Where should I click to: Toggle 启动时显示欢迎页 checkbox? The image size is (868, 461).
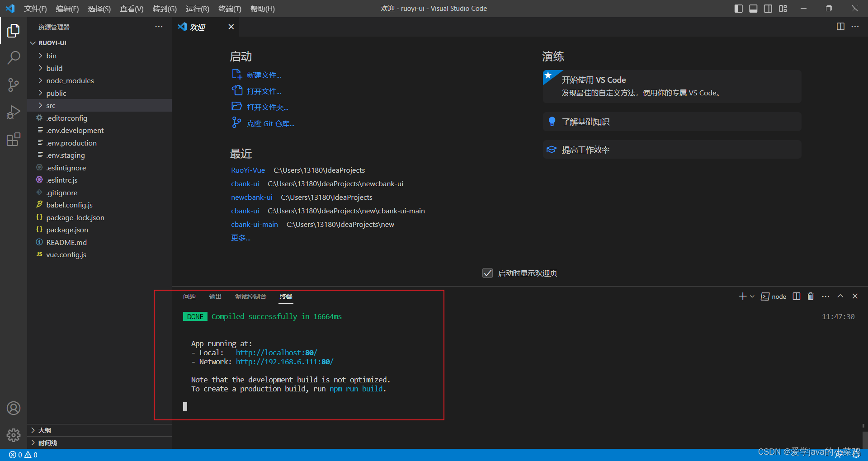coord(487,273)
